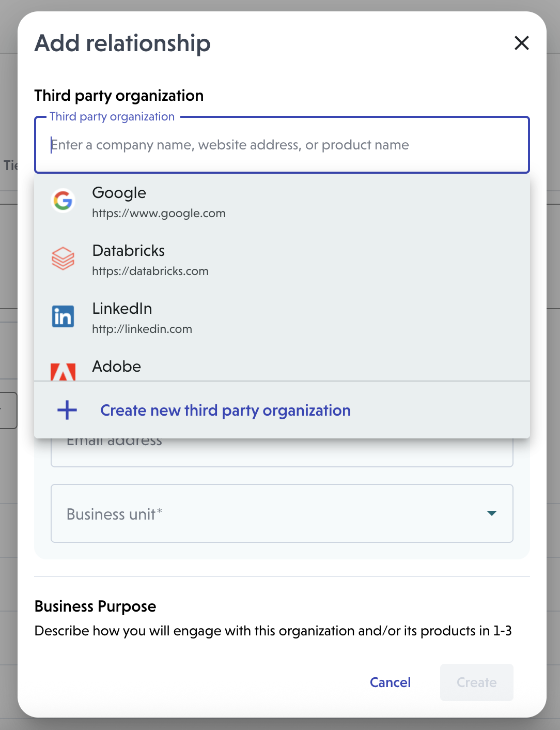Choose Databricks from the suggestions list

pyautogui.click(x=128, y=251)
